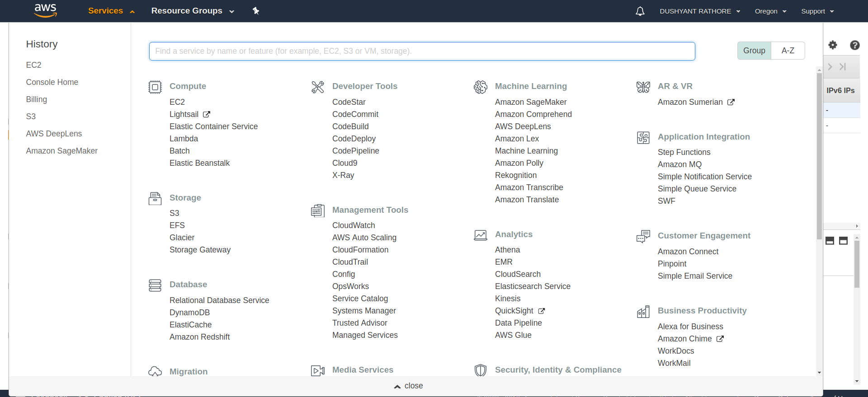This screenshot has width=868, height=397.
Task: Click the Migration cloud icon
Action: point(155,372)
